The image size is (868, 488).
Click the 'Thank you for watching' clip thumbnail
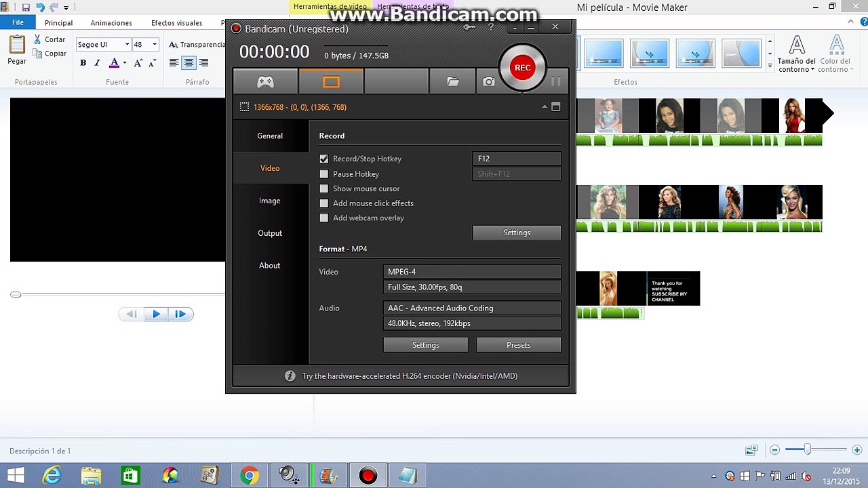[673, 289]
